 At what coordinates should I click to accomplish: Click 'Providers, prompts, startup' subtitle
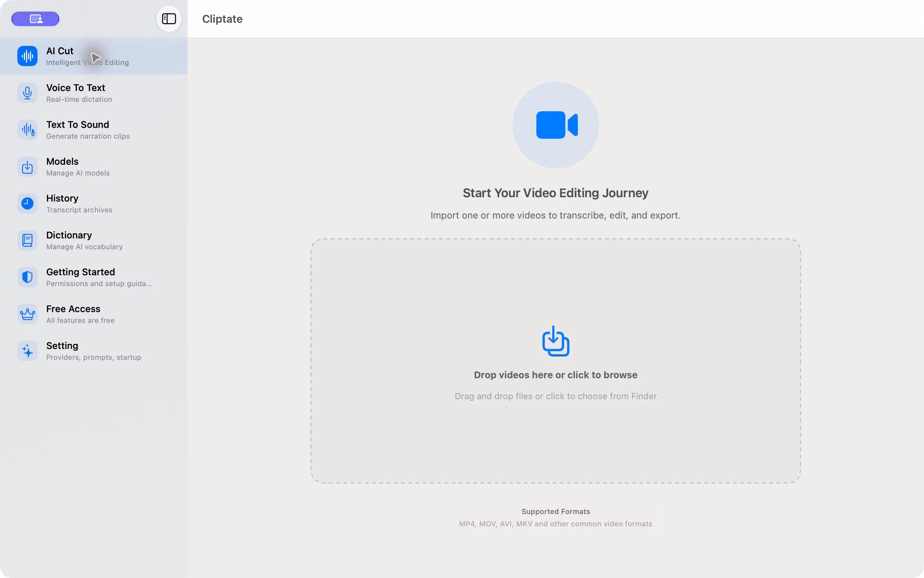[93, 357]
